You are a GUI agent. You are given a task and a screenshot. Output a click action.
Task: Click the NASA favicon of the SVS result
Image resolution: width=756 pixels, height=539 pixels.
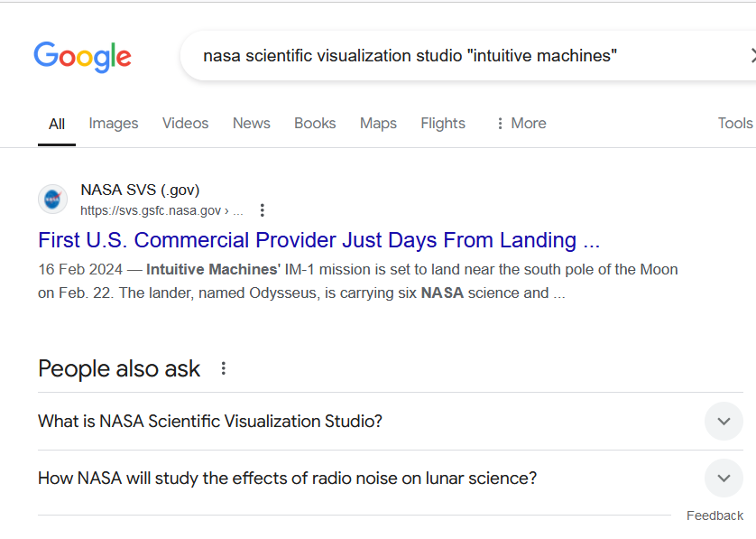52,199
